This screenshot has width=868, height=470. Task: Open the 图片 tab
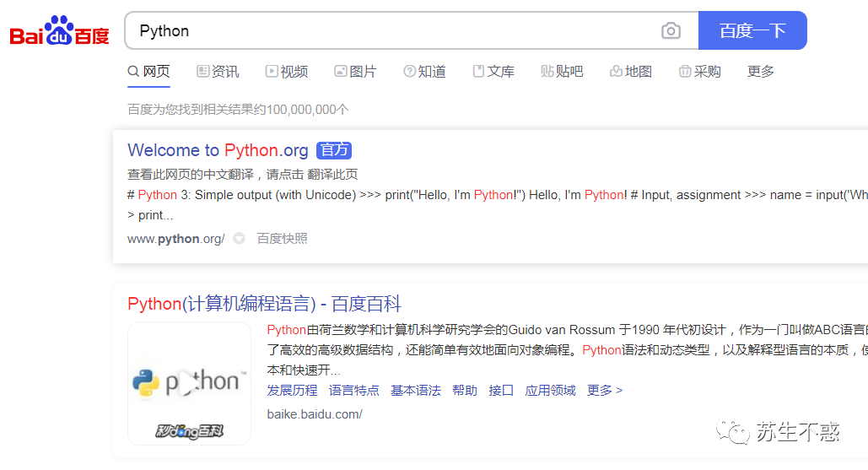click(x=355, y=72)
